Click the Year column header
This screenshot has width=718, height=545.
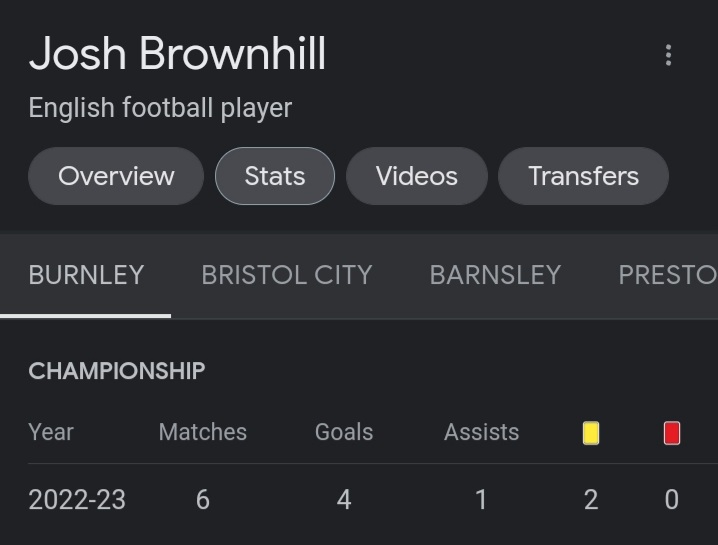(51, 432)
